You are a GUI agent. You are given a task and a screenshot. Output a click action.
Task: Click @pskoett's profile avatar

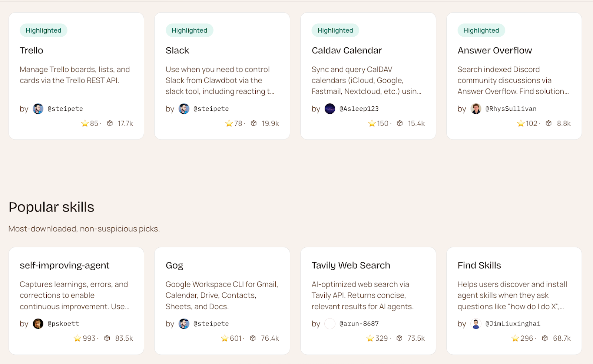pos(38,324)
